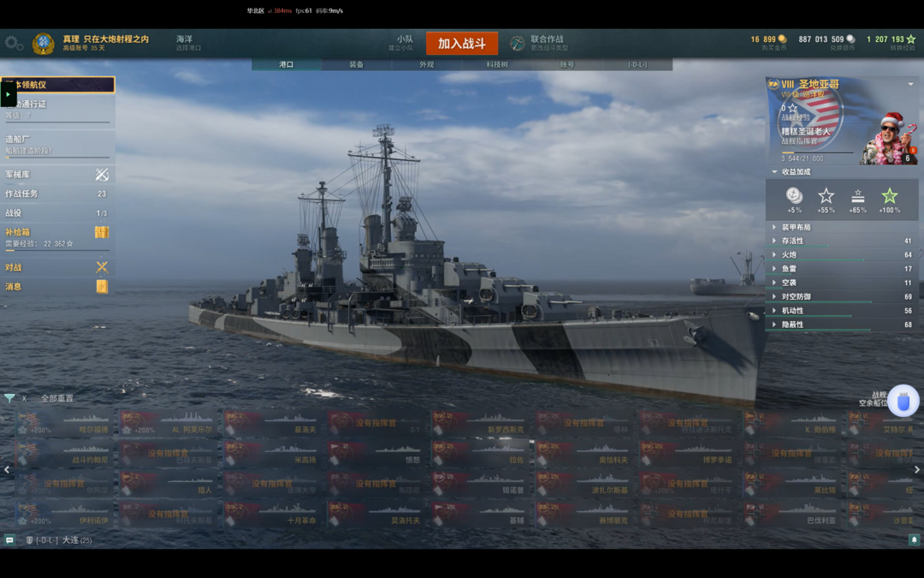Click the 加入战斗 battle button
The image size is (924, 578).
coord(462,43)
